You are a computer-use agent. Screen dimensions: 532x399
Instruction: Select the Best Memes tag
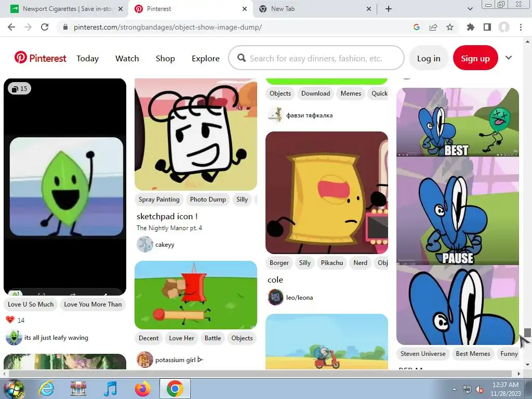pyautogui.click(x=473, y=353)
